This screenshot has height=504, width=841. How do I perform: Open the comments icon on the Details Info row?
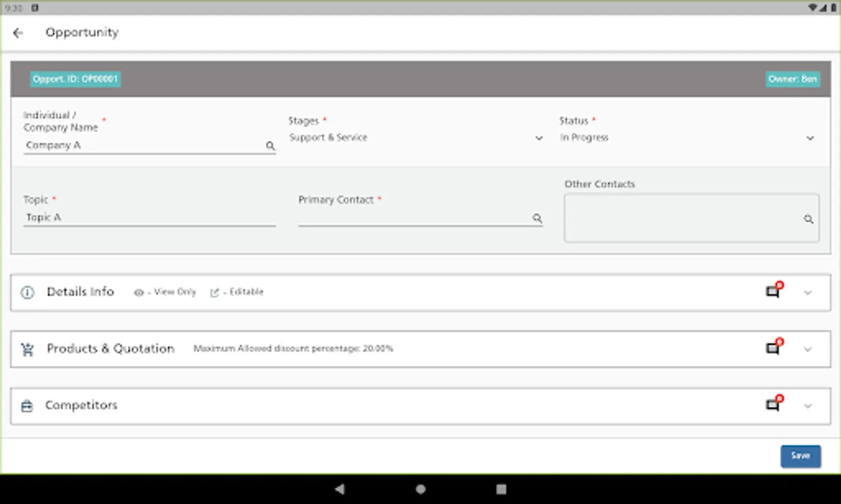(x=772, y=292)
